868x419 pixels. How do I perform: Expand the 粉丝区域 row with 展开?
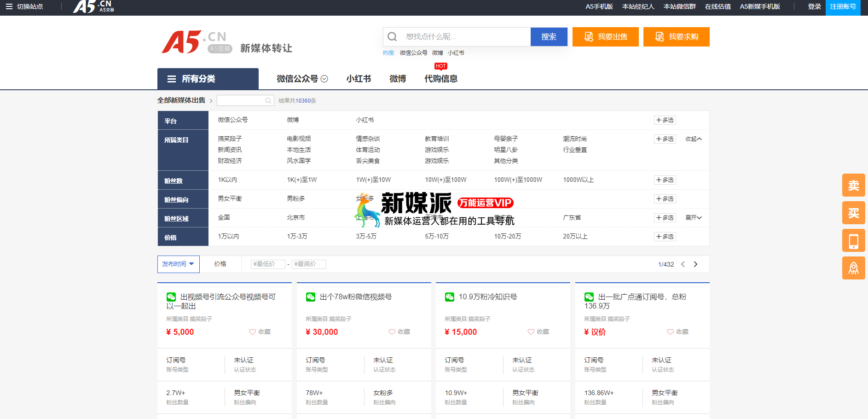coord(694,218)
